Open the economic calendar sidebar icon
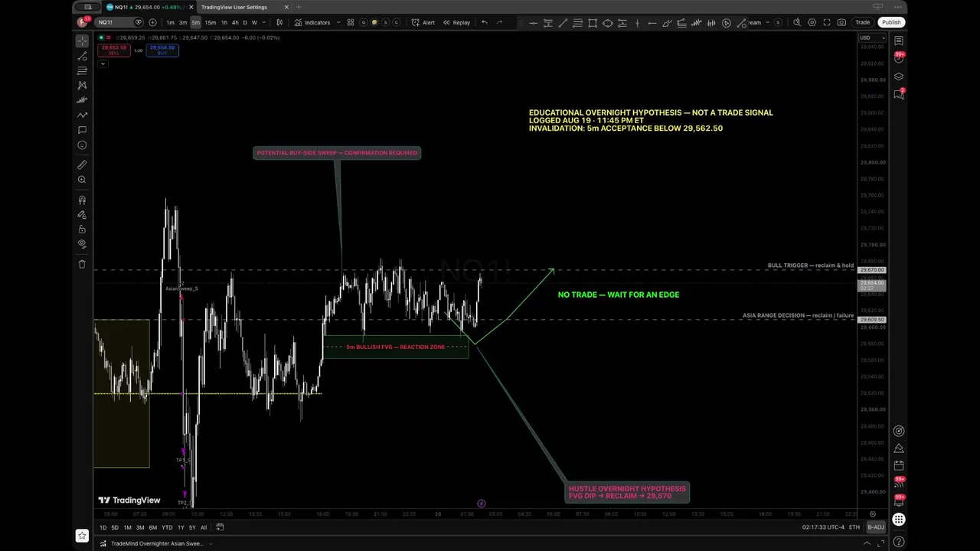980x551 pixels. point(899,465)
